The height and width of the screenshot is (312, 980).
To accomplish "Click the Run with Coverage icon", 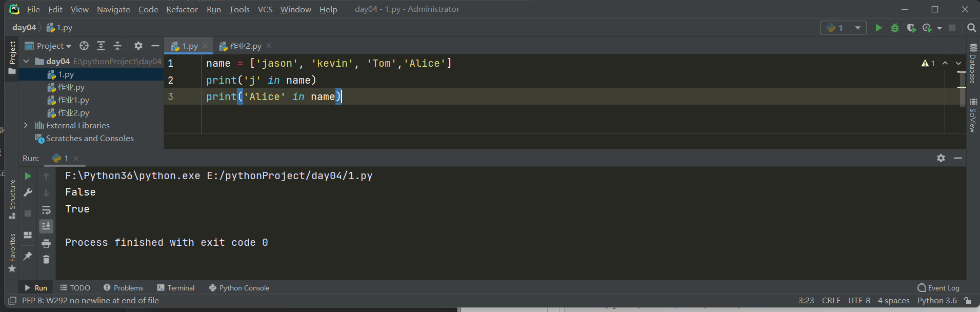I will [911, 28].
